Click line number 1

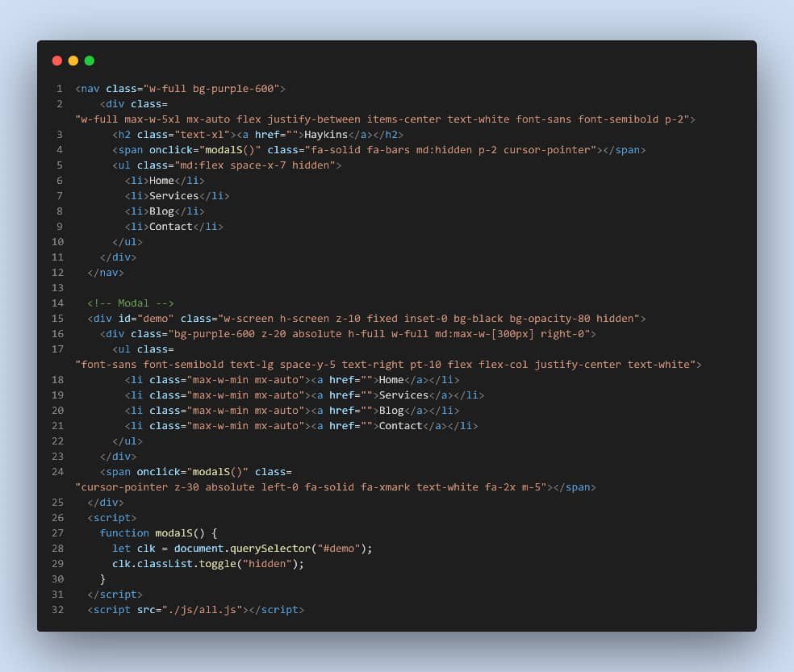(59, 89)
